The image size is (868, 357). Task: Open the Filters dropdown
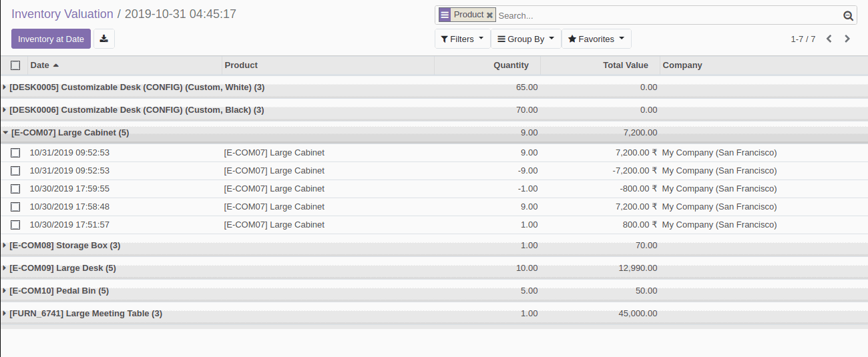tap(462, 39)
